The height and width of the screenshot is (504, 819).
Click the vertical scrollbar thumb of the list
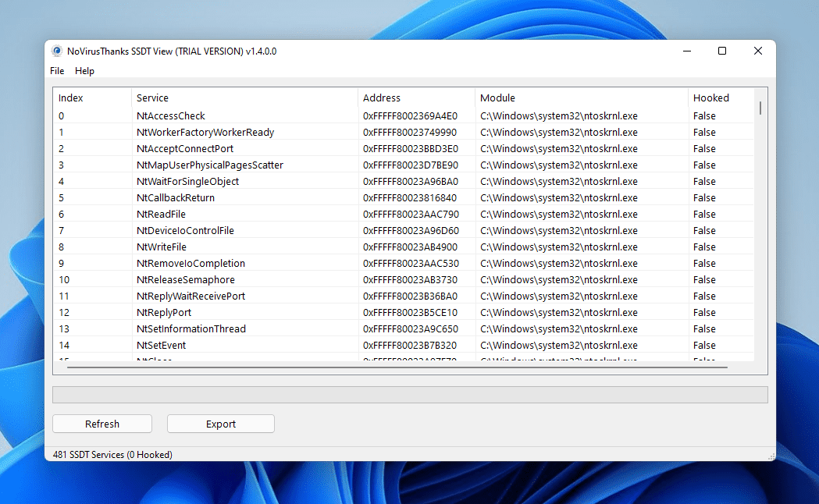click(x=760, y=108)
